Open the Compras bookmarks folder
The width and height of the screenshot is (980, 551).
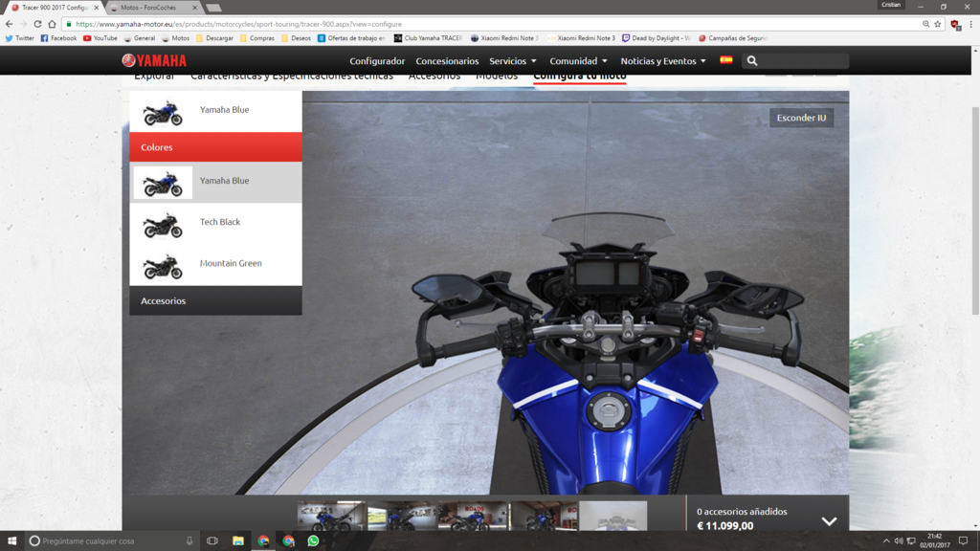[x=256, y=38]
